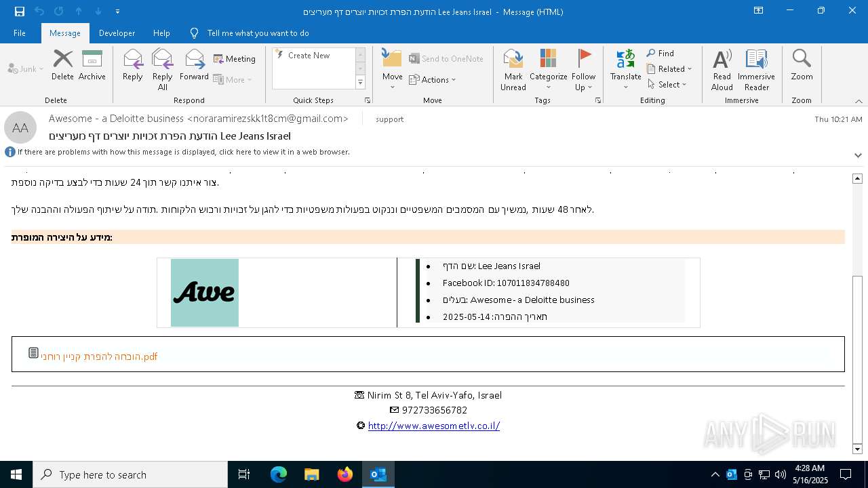The image size is (868, 488).
Task: Open the Actions dropdown
Action: pyautogui.click(x=433, y=79)
